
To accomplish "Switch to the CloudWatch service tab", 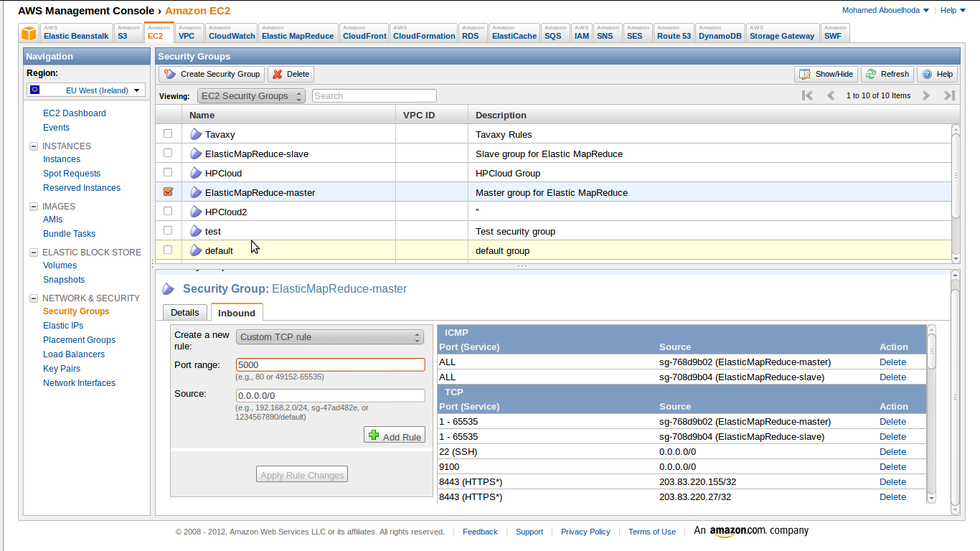I will [232, 32].
